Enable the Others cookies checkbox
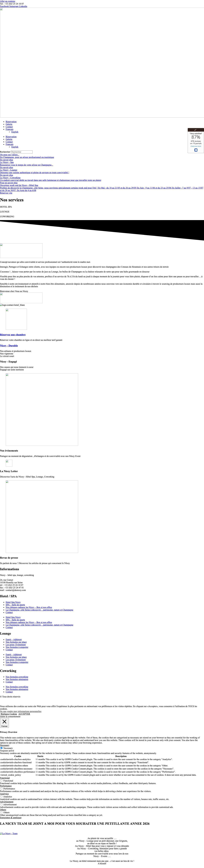The width and height of the screenshot is (204, 868). pos(2,813)
